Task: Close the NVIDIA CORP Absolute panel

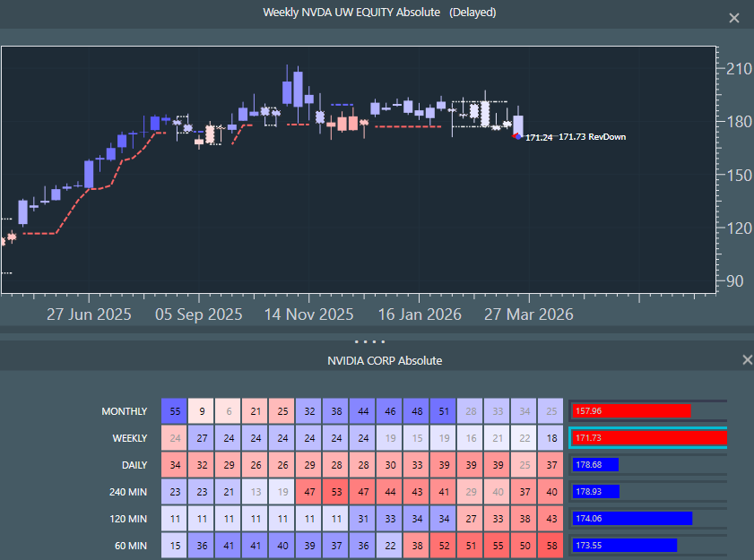Action: pos(747,359)
